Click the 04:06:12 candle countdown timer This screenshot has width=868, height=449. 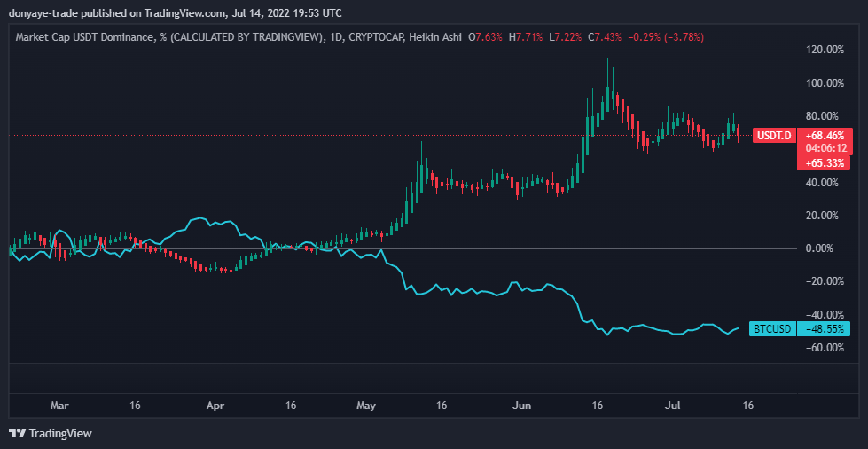point(825,148)
